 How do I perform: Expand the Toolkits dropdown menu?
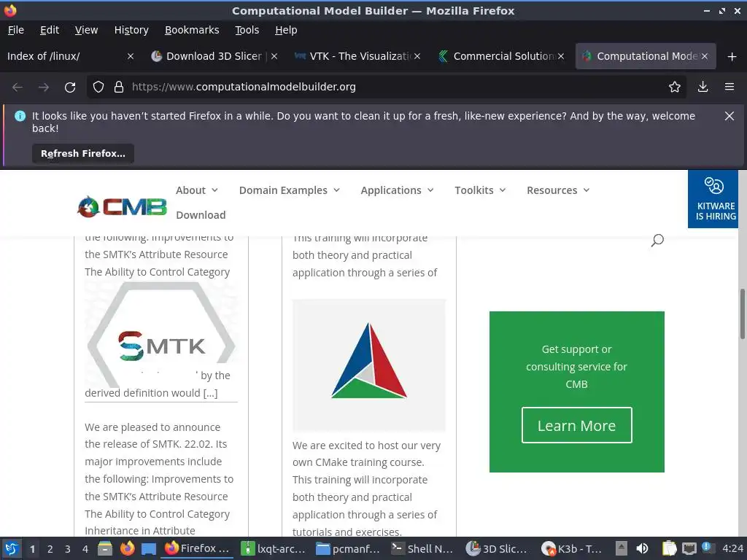pyautogui.click(x=480, y=190)
